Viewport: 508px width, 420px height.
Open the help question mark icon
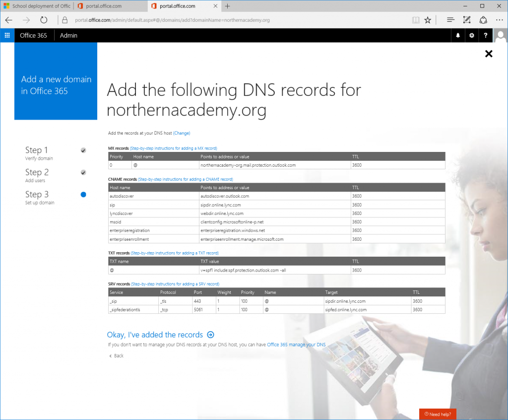click(485, 35)
